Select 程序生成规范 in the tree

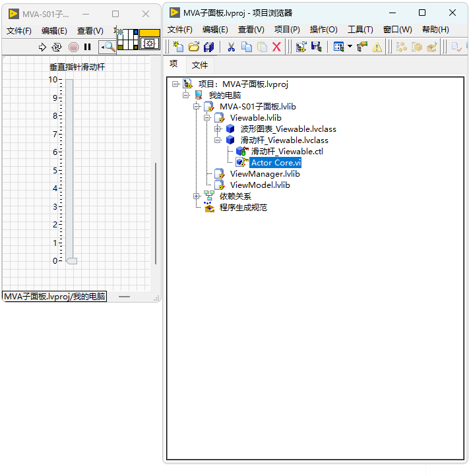(243, 208)
